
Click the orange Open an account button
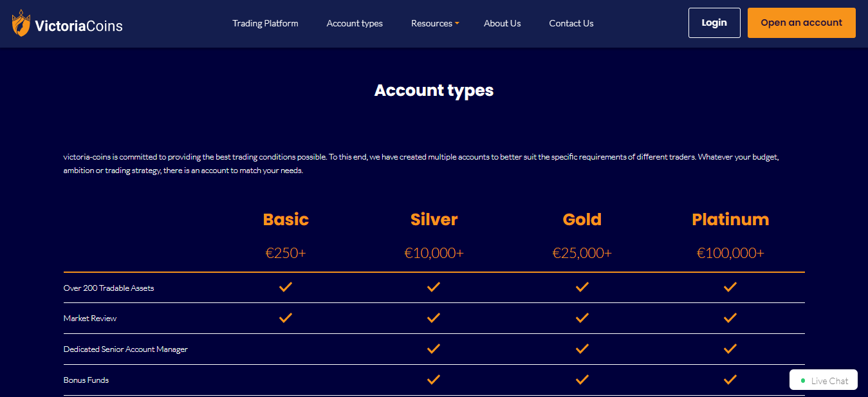801,23
